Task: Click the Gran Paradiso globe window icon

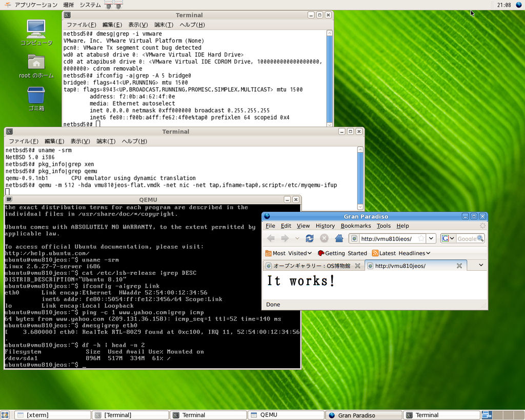Action: pyautogui.click(x=267, y=216)
